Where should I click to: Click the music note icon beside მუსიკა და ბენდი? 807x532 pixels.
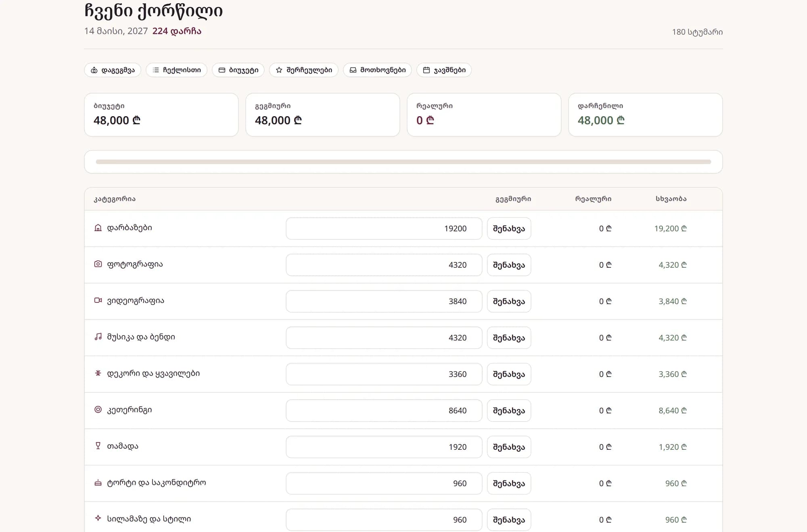tap(98, 337)
